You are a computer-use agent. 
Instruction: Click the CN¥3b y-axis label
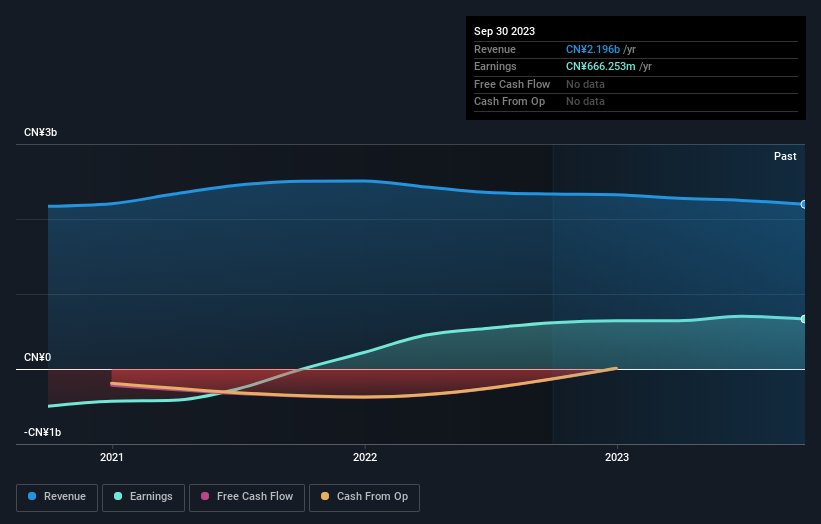[40, 132]
